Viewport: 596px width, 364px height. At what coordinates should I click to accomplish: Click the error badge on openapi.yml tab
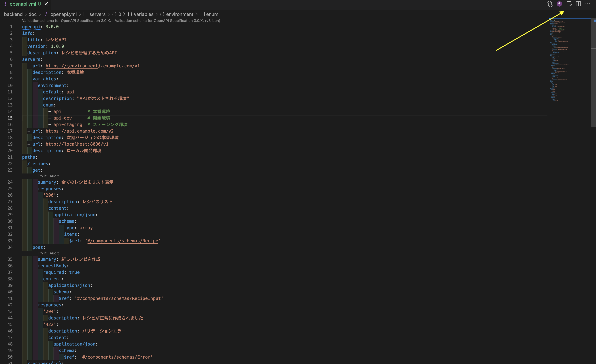point(5,4)
